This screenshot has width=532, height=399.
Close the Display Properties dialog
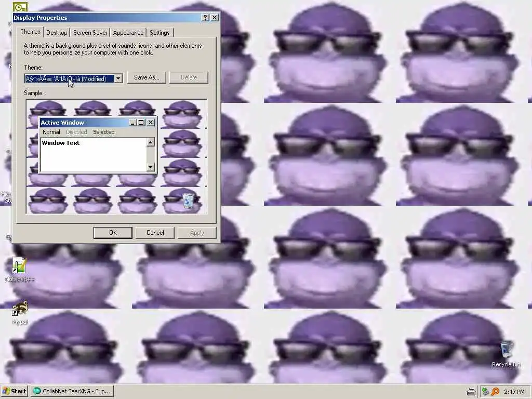pos(215,18)
